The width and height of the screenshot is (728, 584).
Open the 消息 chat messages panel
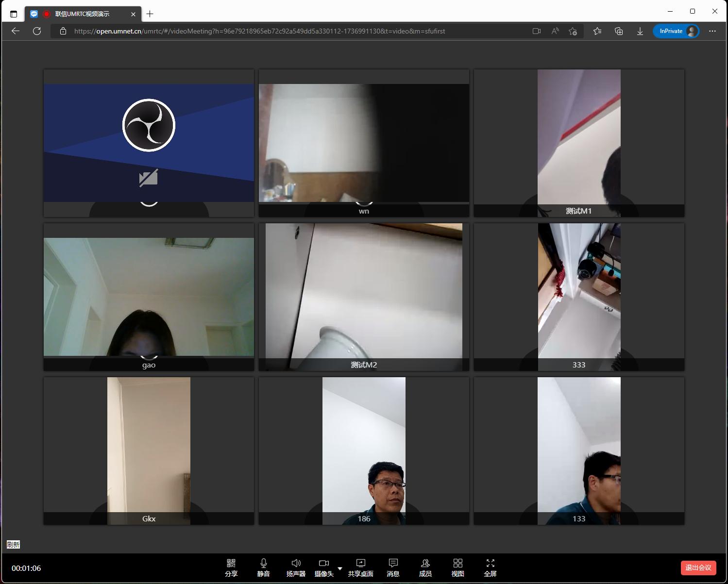[393, 567]
